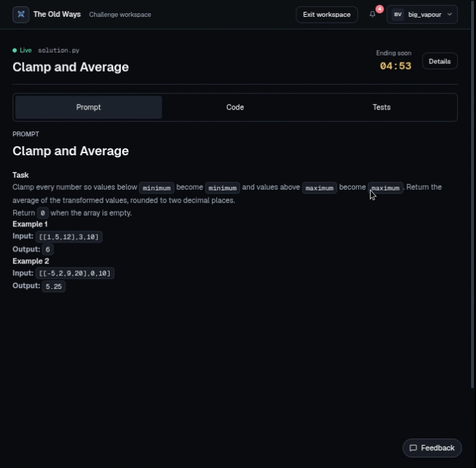The width and height of the screenshot is (476, 468).
Task: Click the BV avatar badge
Action: pyautogui.click(x=397, y=14)
